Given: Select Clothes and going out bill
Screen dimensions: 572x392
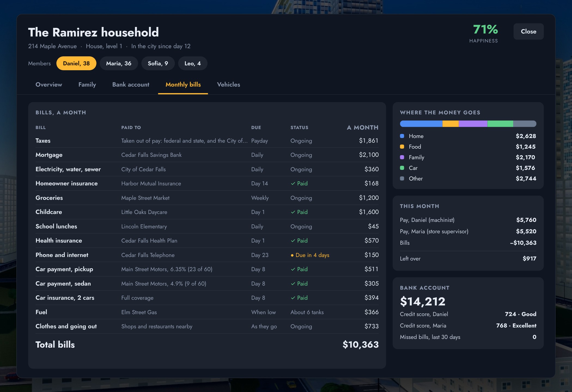Looking at the screenshot, I should coord(66,326).
